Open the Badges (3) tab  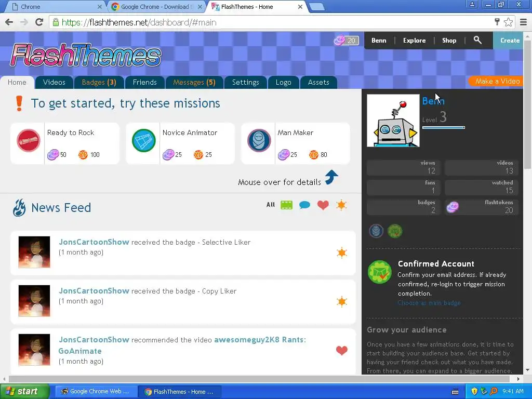coord(99,83)
